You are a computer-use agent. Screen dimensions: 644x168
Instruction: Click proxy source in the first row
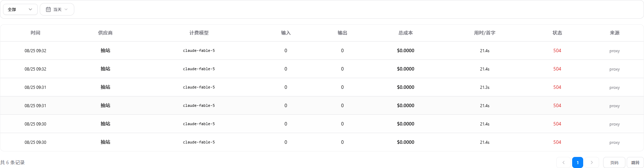click(x=615, y=51)
